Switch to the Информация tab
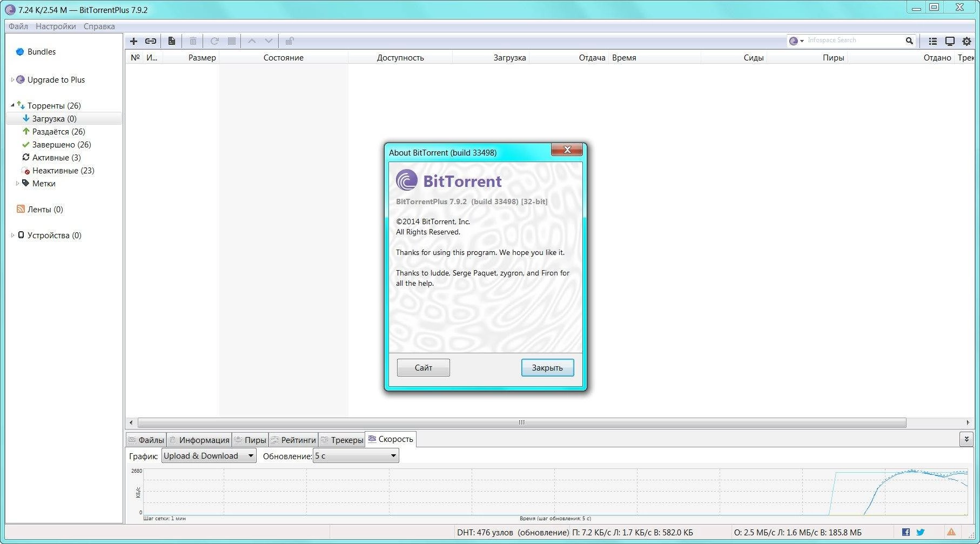This screenshot has height=544, width=980. point(199,440)
